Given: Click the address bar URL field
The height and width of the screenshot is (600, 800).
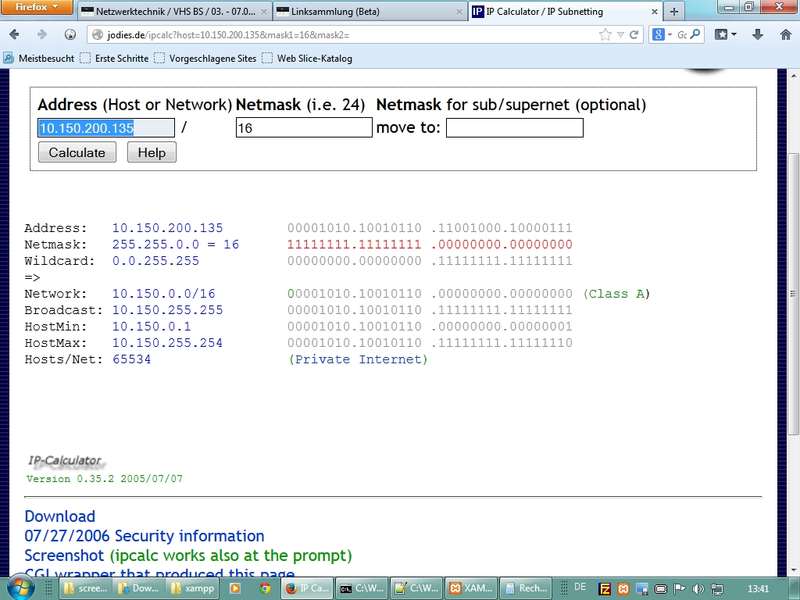Looking at the screenshot, I should point(347,35).
